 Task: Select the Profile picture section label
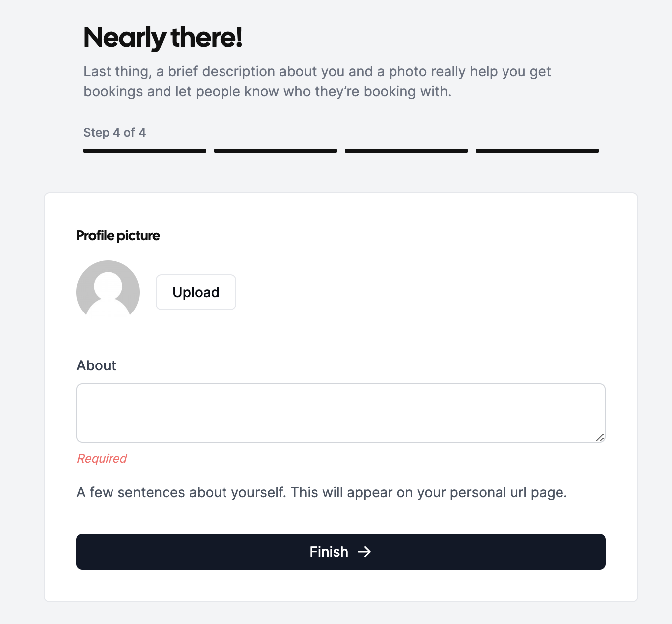[x=118, y=236]
